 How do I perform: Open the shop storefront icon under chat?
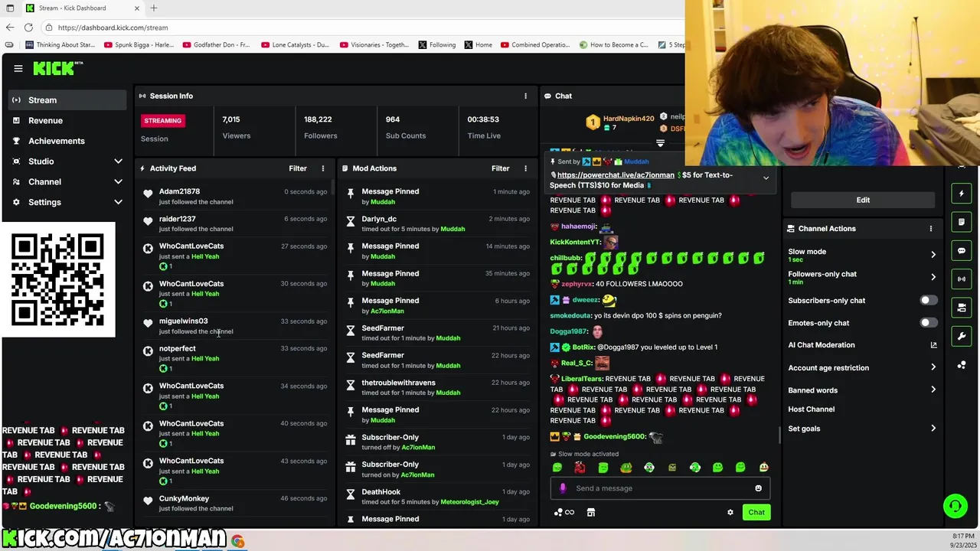(591, 513)
